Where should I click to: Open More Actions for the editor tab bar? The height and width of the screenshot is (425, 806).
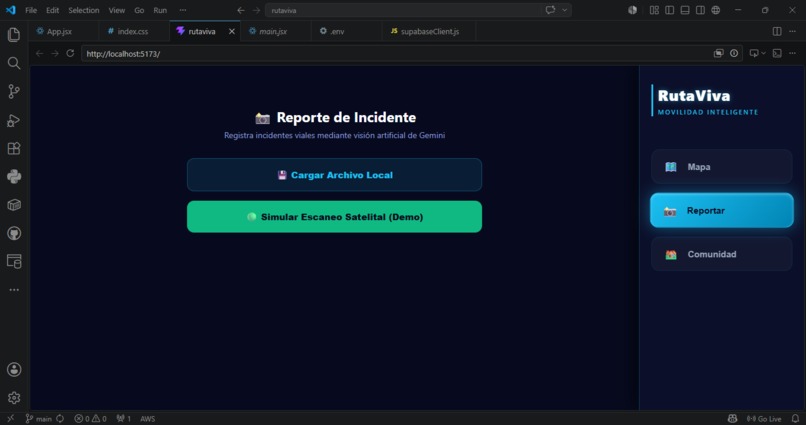[x=793, y=31]
